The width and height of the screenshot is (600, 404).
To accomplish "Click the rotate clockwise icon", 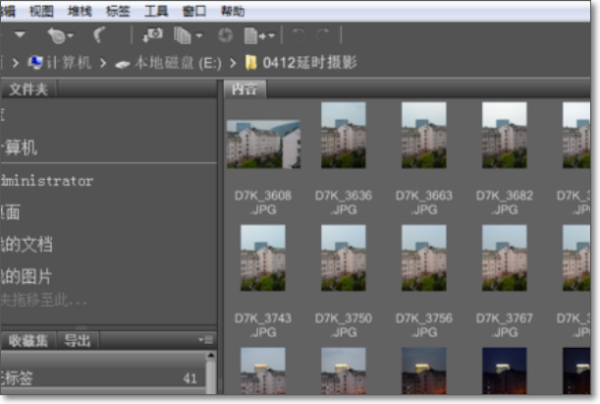I will tap(323, 36).
